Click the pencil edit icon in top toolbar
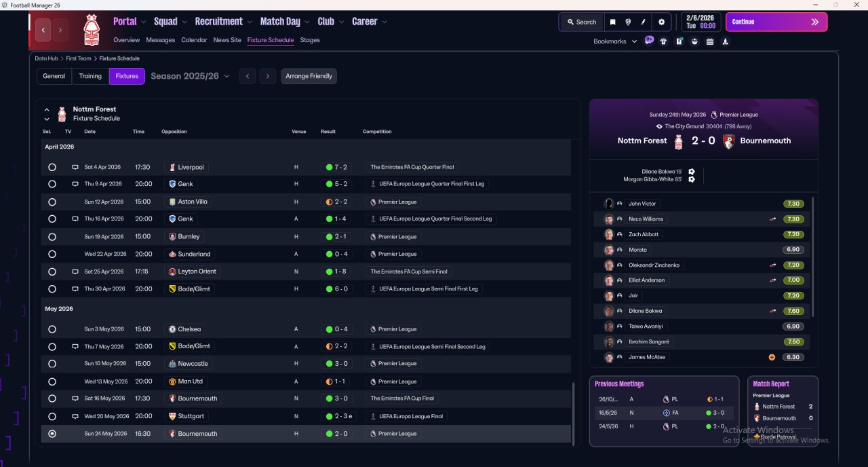This screenshot has height=467, width=868. (x=644, y=22)
